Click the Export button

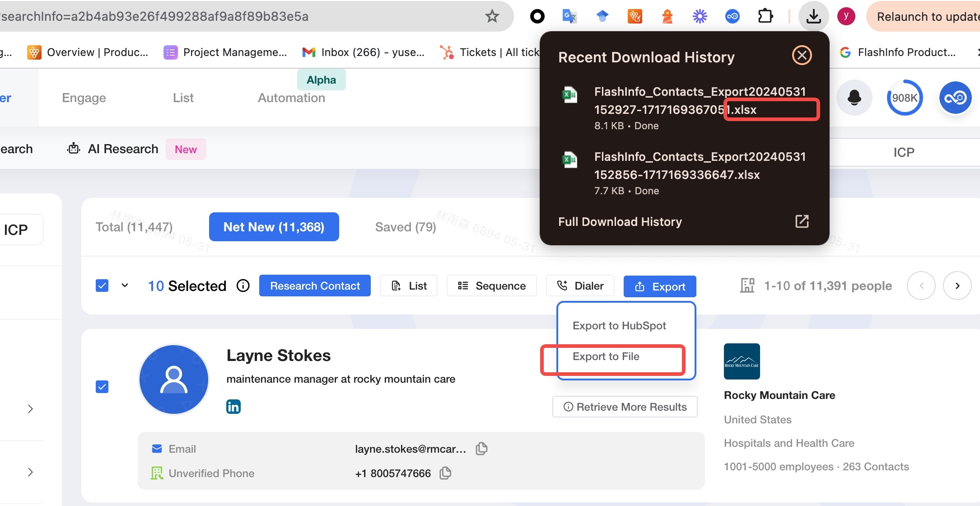coord(660,286)
